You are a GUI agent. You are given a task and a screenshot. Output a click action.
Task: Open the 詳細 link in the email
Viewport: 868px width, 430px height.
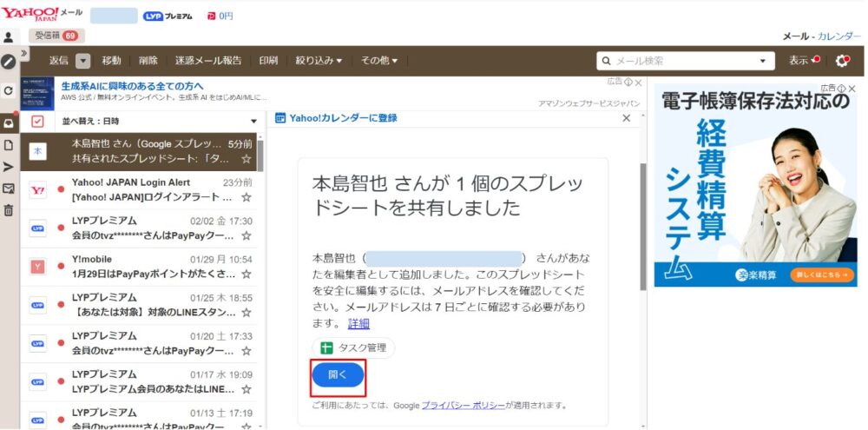point(358,324)
